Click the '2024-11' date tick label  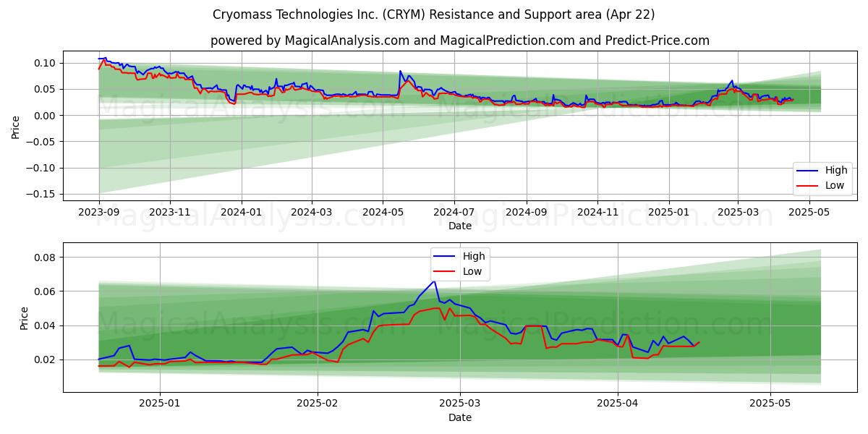[597, 213]
